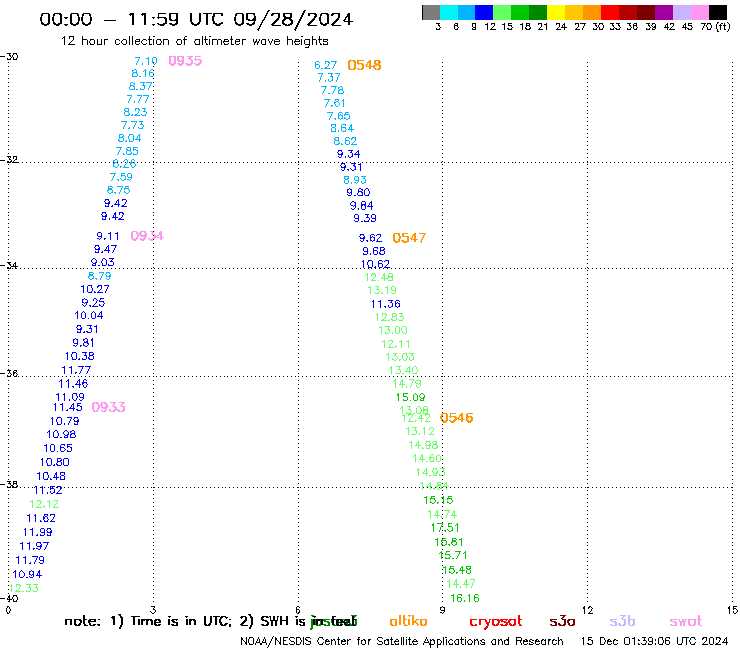The width and height of the screenshot is (740, 650).
Task: Click the orange 0548 altika time label
Action: point(364,65)
